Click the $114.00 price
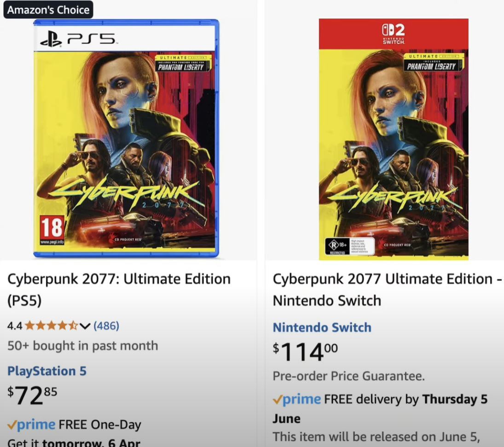504x447 pixels. coord(305,352)
